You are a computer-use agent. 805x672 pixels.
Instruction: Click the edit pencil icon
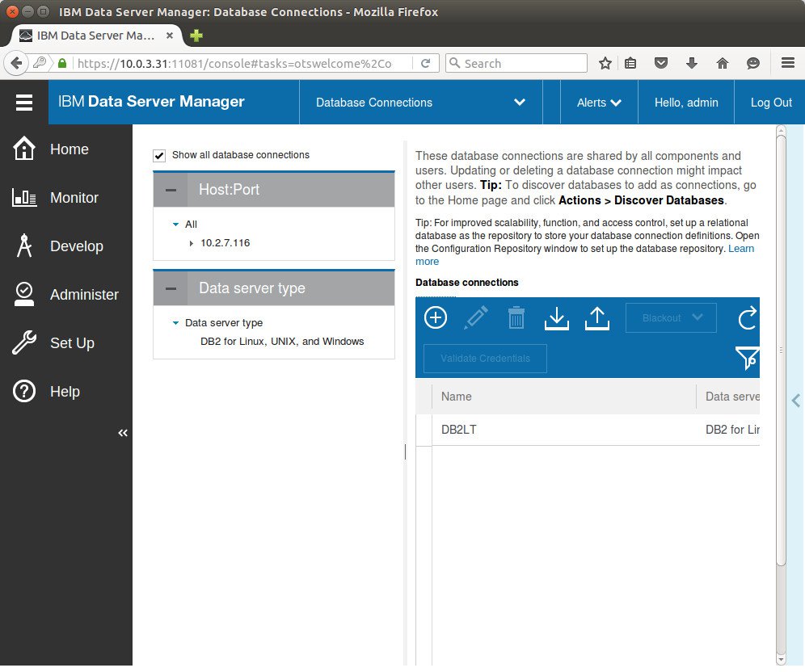(476, 317)
